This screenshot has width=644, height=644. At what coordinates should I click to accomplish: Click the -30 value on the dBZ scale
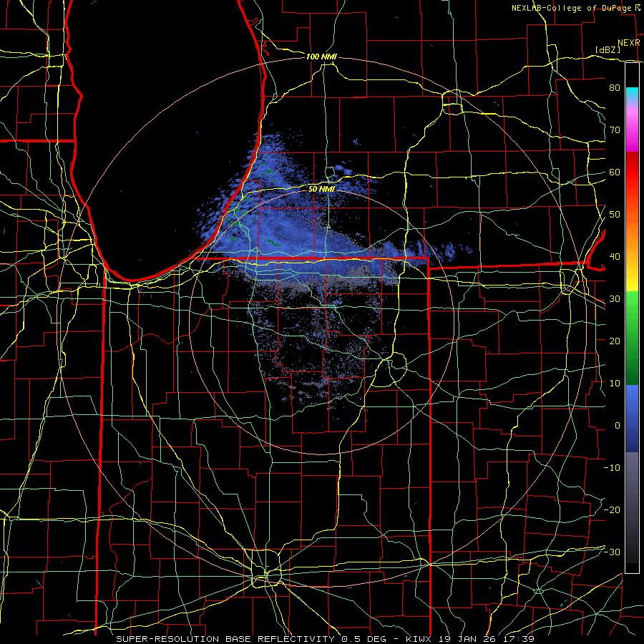(612, 552)
